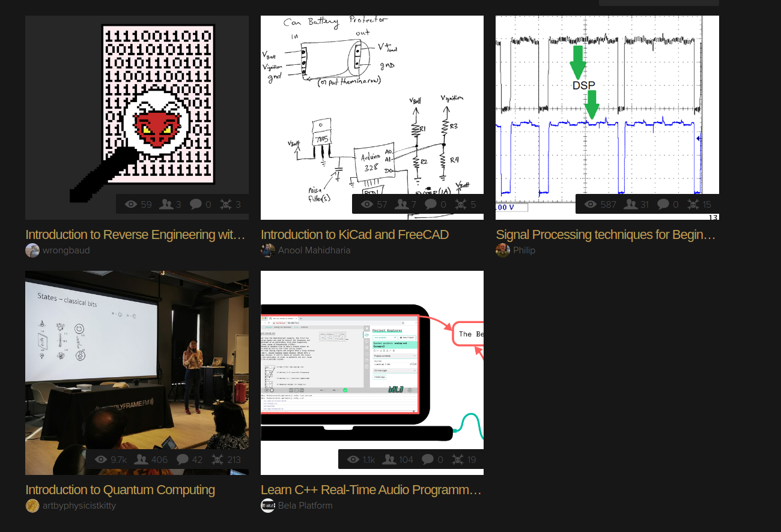Click Philip's profile avatar

coord(503,250)
